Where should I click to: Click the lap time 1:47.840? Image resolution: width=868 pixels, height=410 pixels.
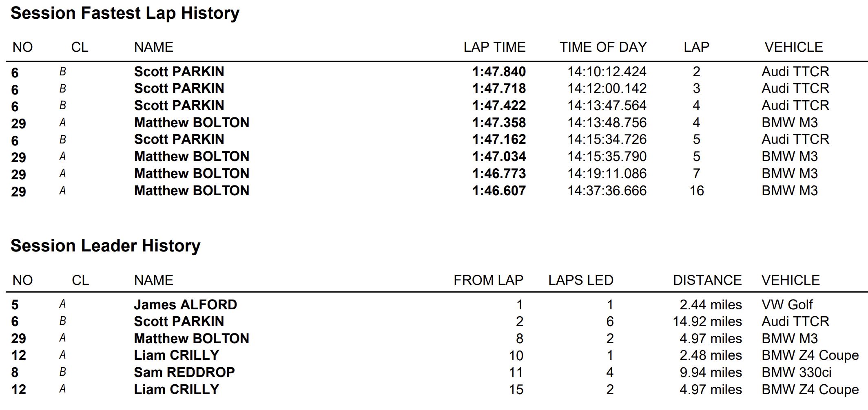click(499, 72)
